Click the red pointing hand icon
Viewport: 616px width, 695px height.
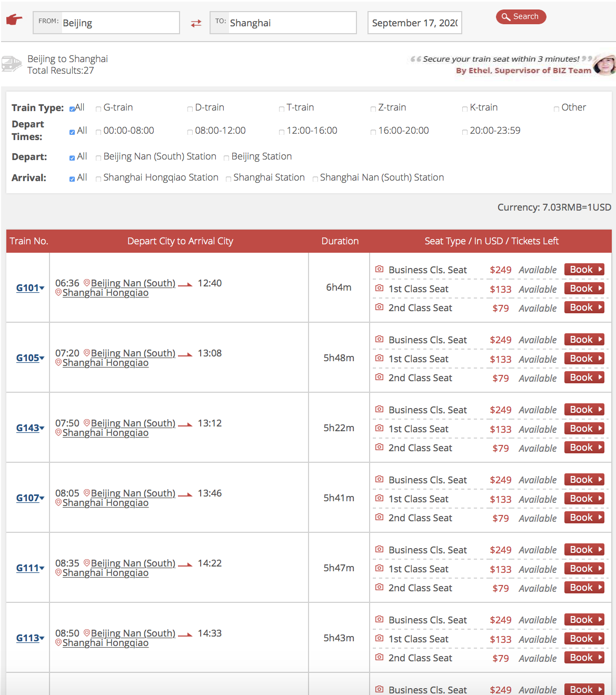(14, 20)
